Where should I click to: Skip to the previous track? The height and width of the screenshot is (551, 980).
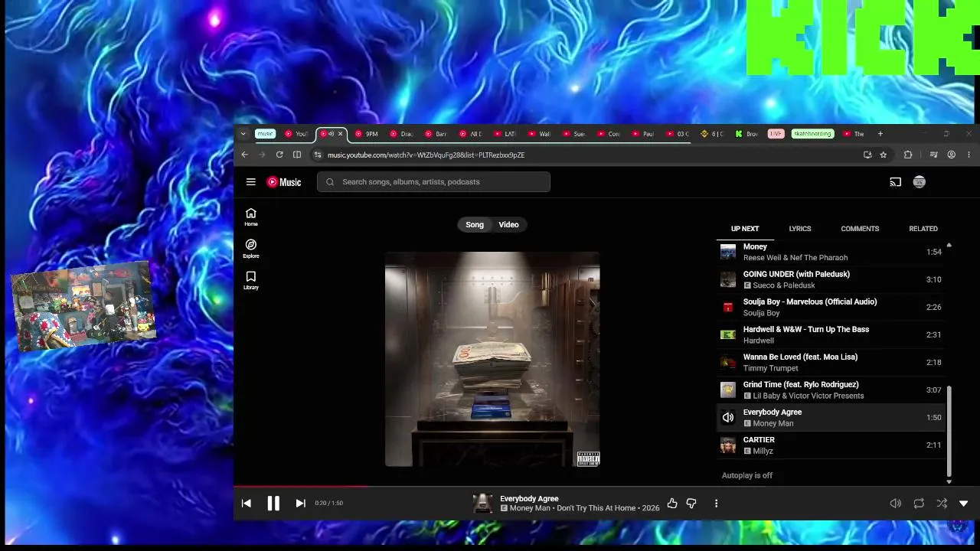click(247, 503)
